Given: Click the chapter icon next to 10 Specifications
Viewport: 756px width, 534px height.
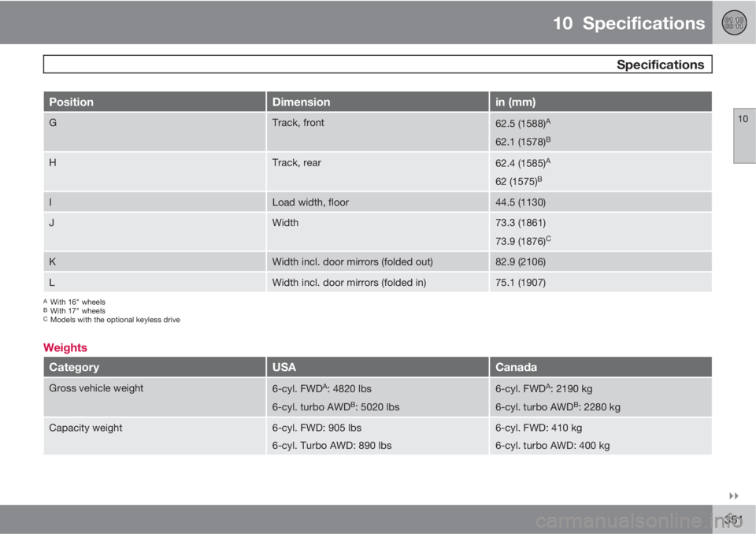Looking at the screenshot, I should 734,23.
